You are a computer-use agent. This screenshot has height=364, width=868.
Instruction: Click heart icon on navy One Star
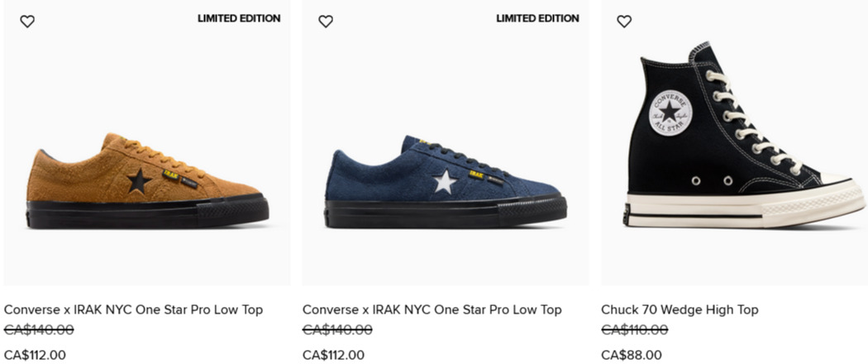(326, 22)
